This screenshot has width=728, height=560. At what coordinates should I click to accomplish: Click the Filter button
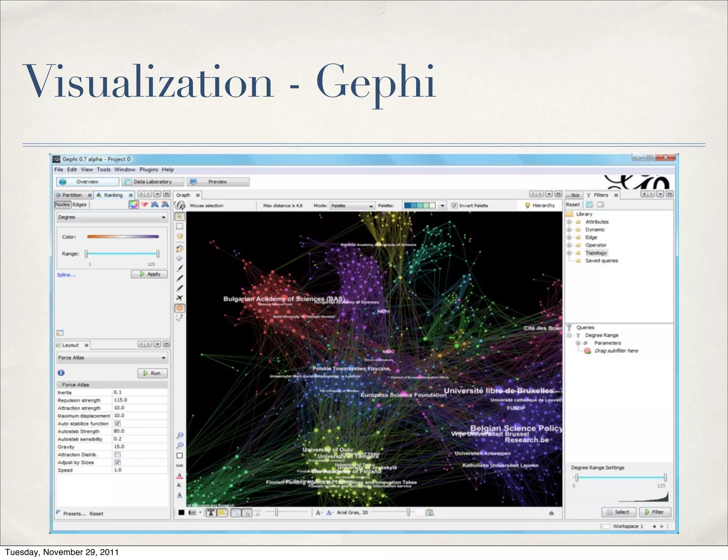pyautogui.click(x=655, y=512)
